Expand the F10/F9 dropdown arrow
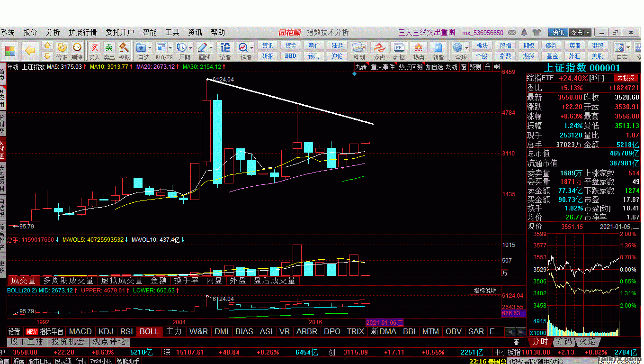Image resolution: width=644 pixels, height=364 pixels. [x=170, y=47]
